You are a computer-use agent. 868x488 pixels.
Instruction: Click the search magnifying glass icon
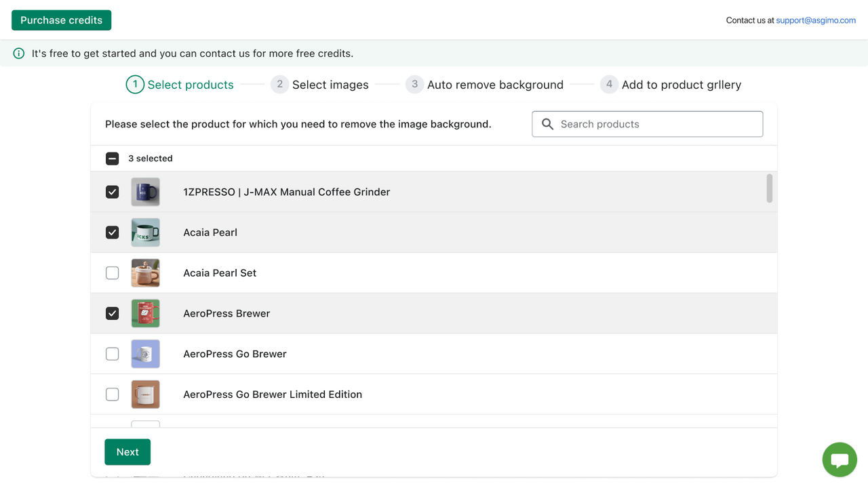[547, 124]
